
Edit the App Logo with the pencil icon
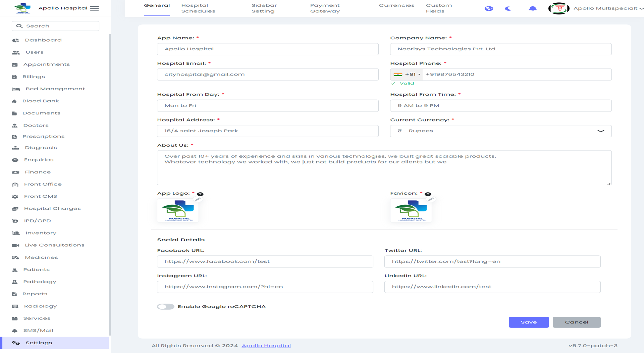[198, 199]
